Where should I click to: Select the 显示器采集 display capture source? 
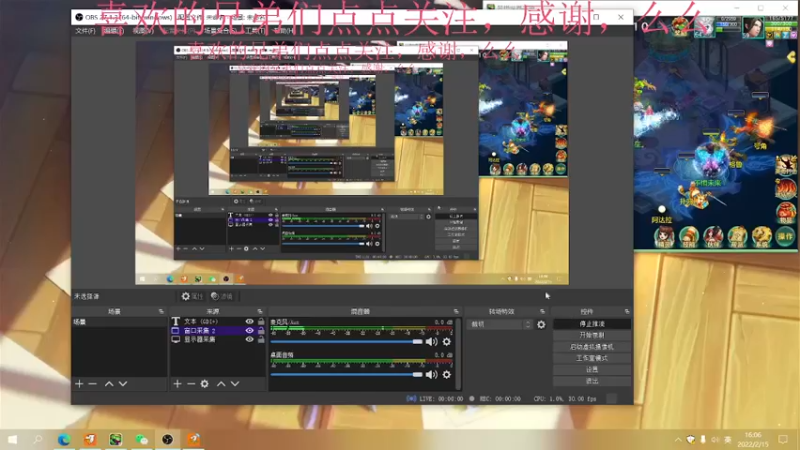pos(218,339)
